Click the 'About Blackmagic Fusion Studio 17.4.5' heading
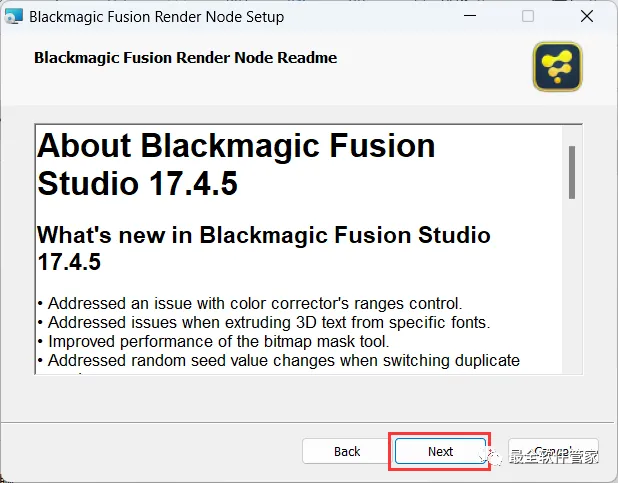 click(x=236, y=164)
